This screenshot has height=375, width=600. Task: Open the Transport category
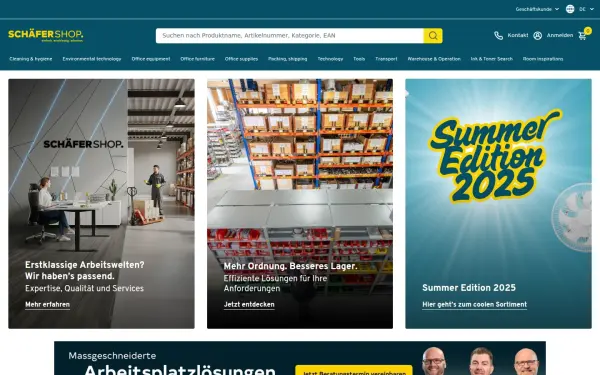(386, 59)
